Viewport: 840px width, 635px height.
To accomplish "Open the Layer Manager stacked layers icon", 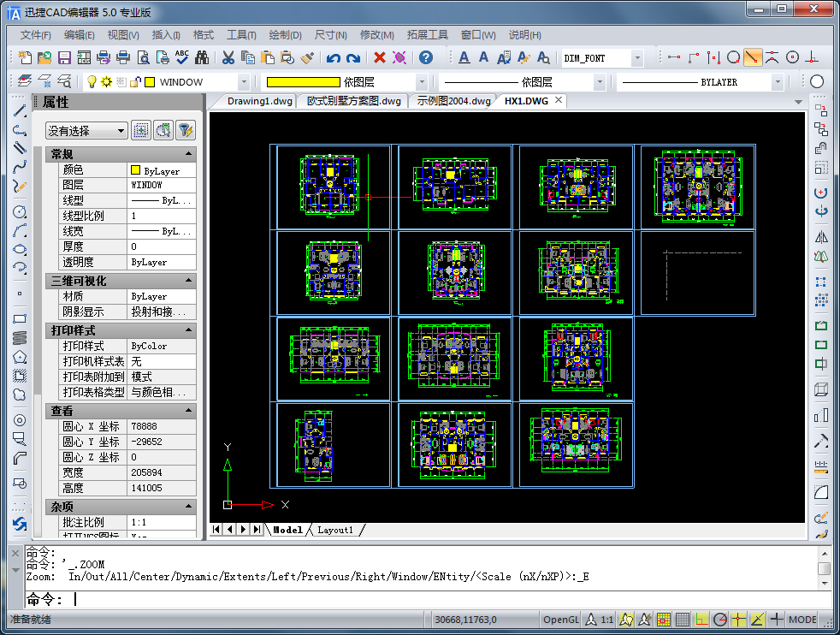I will click(x=25, y=81).
